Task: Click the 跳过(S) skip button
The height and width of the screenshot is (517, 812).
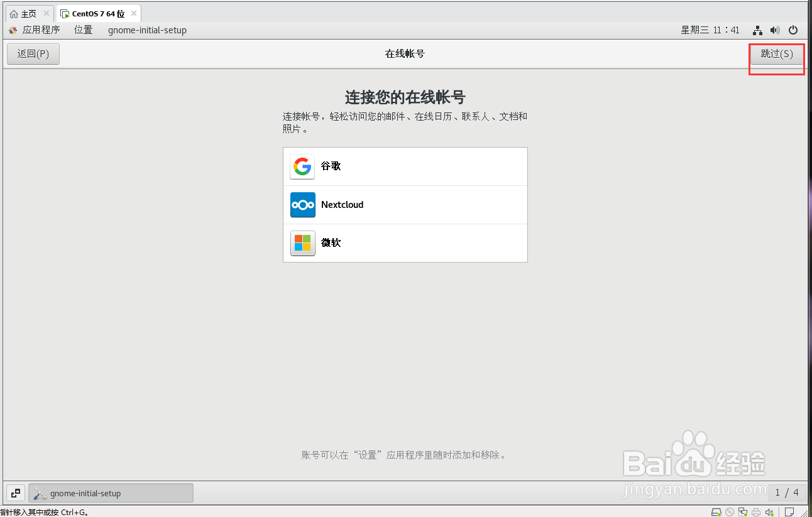Action: pyautogui.click(x=776, y=54)
